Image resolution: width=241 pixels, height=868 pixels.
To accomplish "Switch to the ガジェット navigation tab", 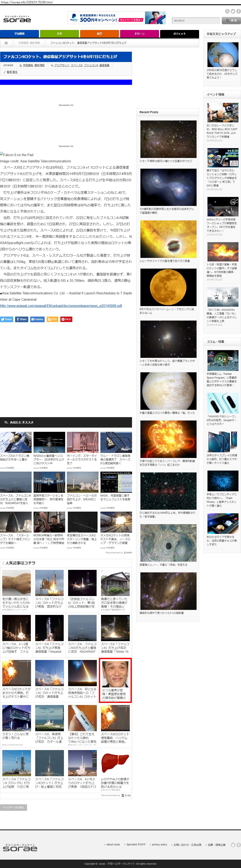I will (179, 34).
